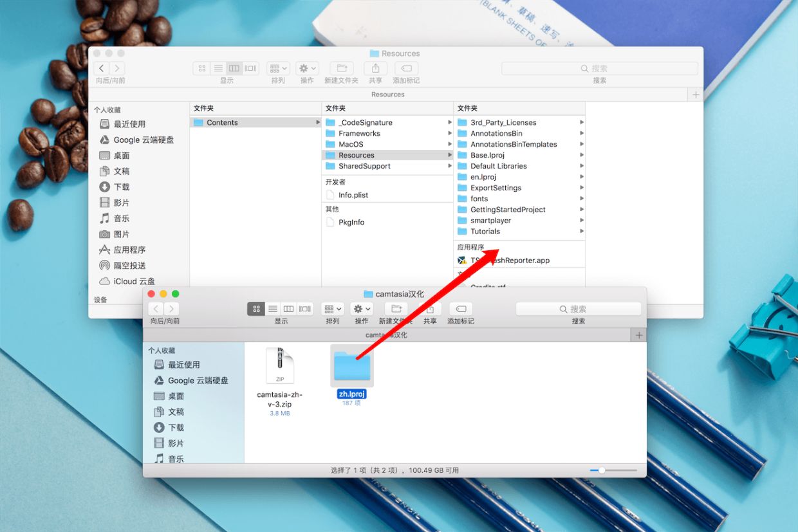Click the disclosure arrow beside Base.lproj
Image resolution: width=798 pixels, height=532 pixels.
[x=581, y=155]
